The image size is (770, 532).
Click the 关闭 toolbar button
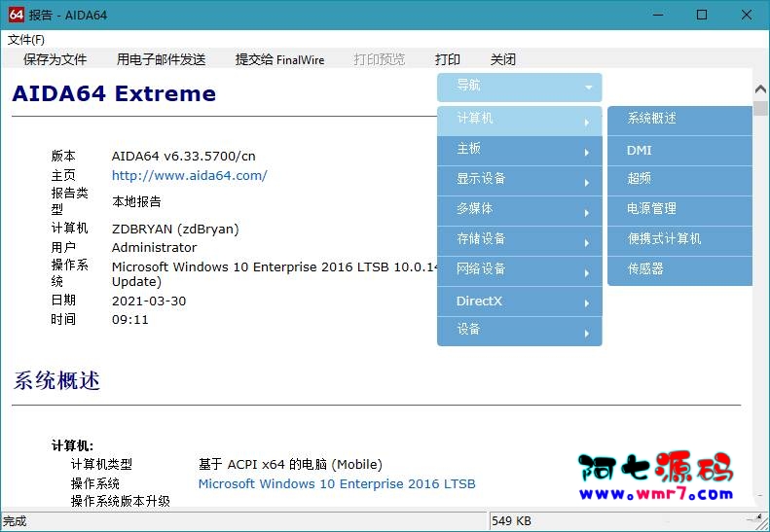(x=503, y=59)
